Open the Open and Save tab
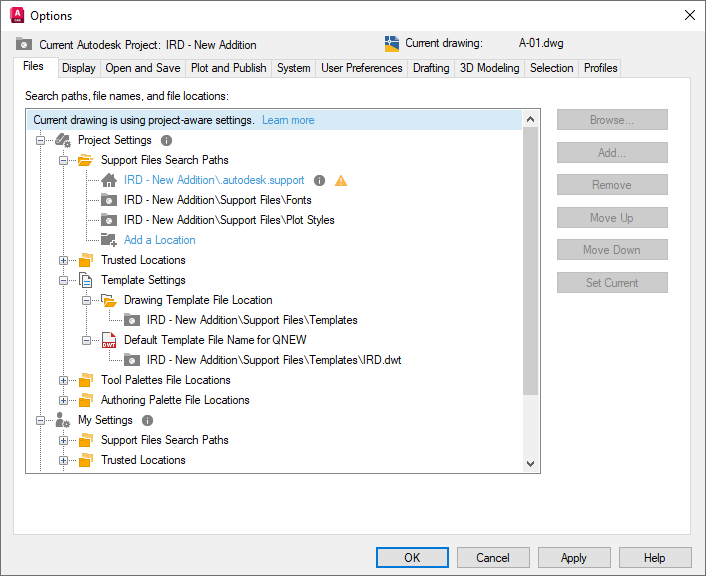This screenshot has height=576, width=706. point(143,68)
